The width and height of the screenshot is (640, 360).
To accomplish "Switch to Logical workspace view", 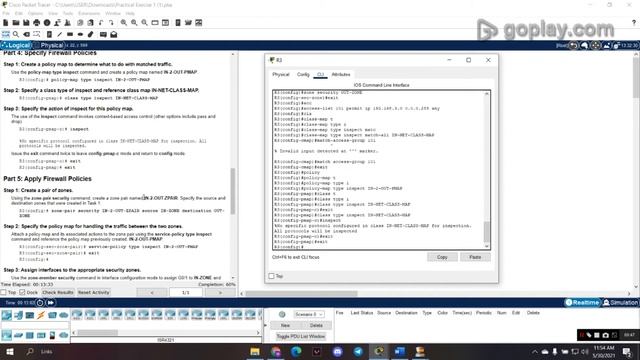I will [x=16, y=45].
